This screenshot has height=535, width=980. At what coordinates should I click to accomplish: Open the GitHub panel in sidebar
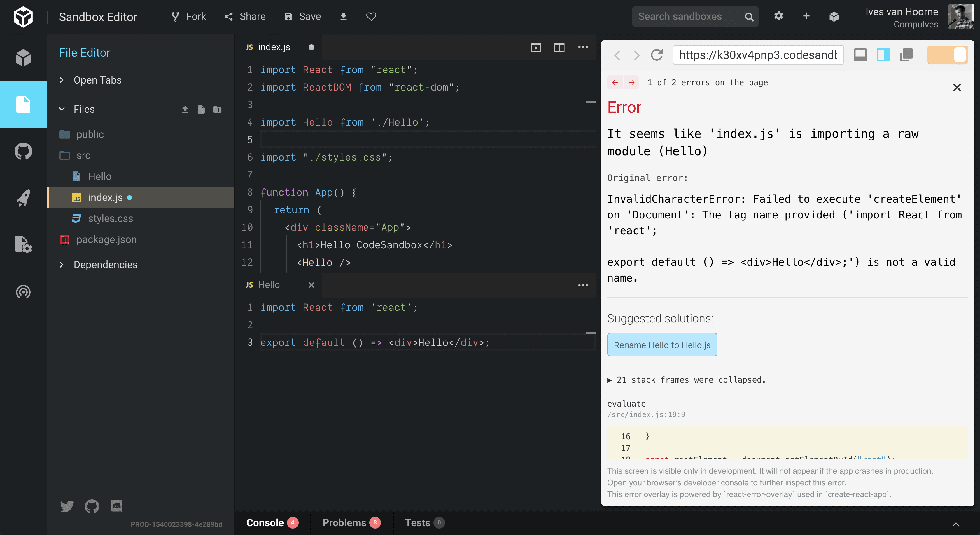pyautogui.click(x=23, y=151)
